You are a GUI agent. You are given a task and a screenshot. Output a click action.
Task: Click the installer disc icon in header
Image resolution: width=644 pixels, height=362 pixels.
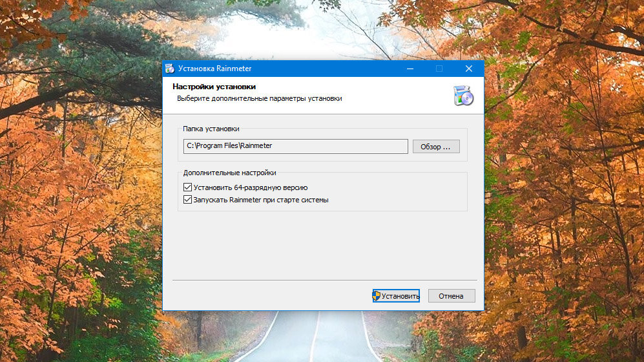[463, 96]
